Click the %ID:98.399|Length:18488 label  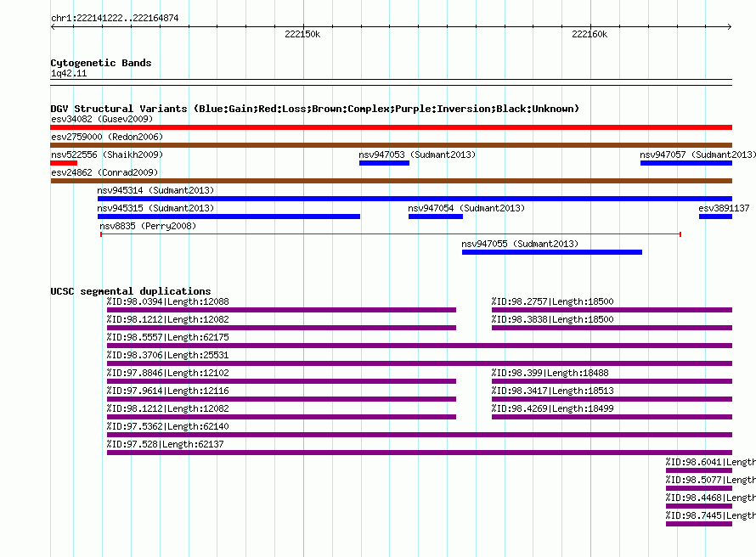coord(550,373)
